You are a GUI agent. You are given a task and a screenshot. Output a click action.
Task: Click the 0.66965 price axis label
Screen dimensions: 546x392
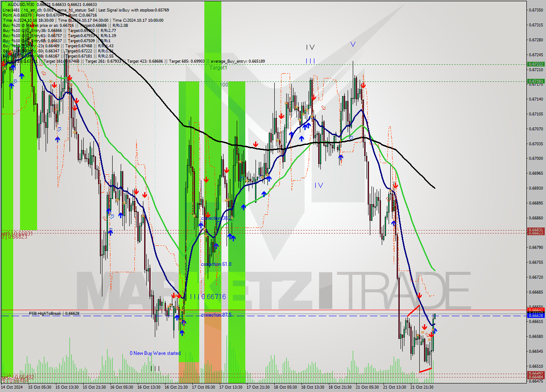pos(536,173)
